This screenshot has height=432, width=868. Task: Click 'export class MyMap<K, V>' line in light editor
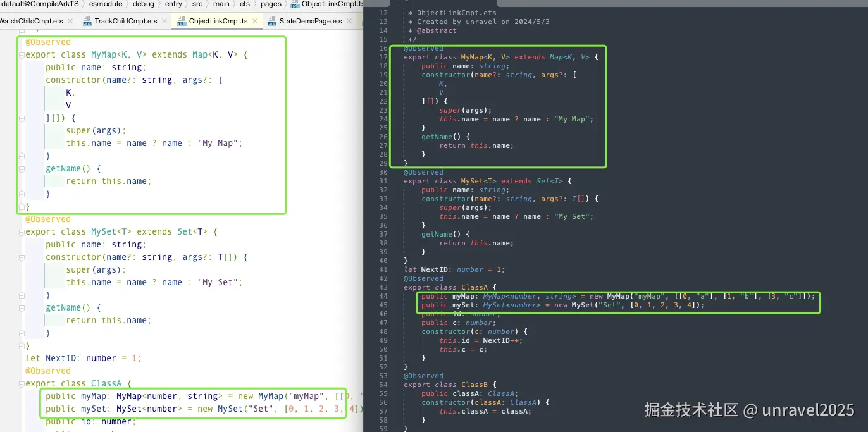pyautogui.click(x=137, y=54)
